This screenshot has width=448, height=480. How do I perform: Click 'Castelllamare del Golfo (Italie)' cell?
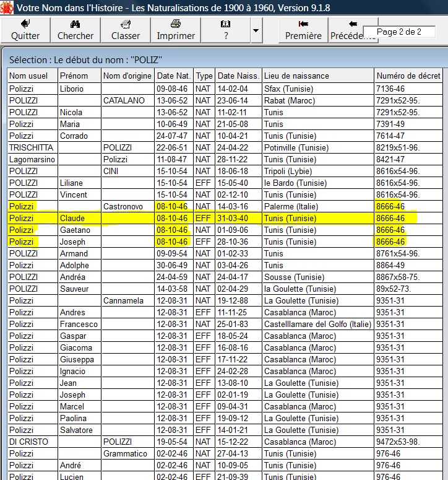[x=317, y=325]
